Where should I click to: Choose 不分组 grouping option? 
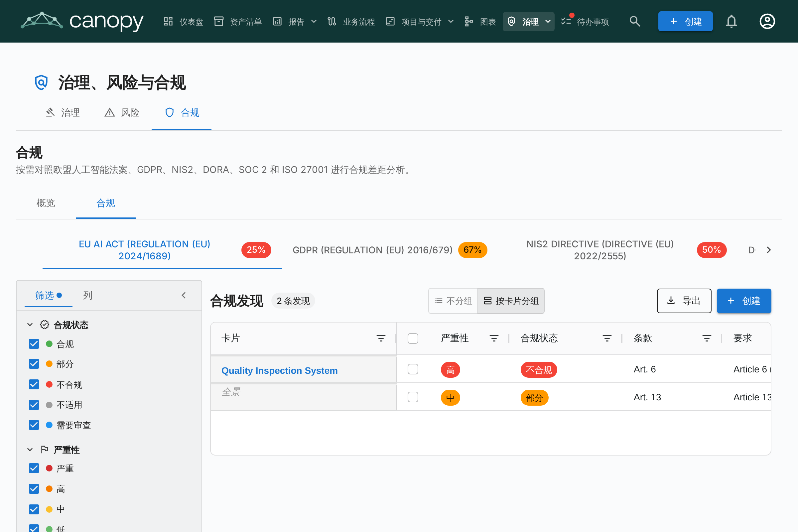[x=453, y=301]
